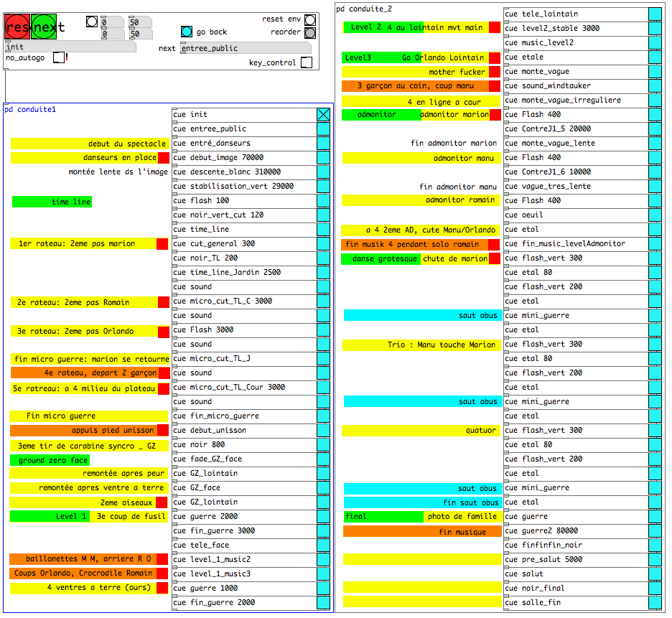Uncheck the cue init toggle
The height and width of the screenshot is (618, 672).
click(x=324, y=114)
